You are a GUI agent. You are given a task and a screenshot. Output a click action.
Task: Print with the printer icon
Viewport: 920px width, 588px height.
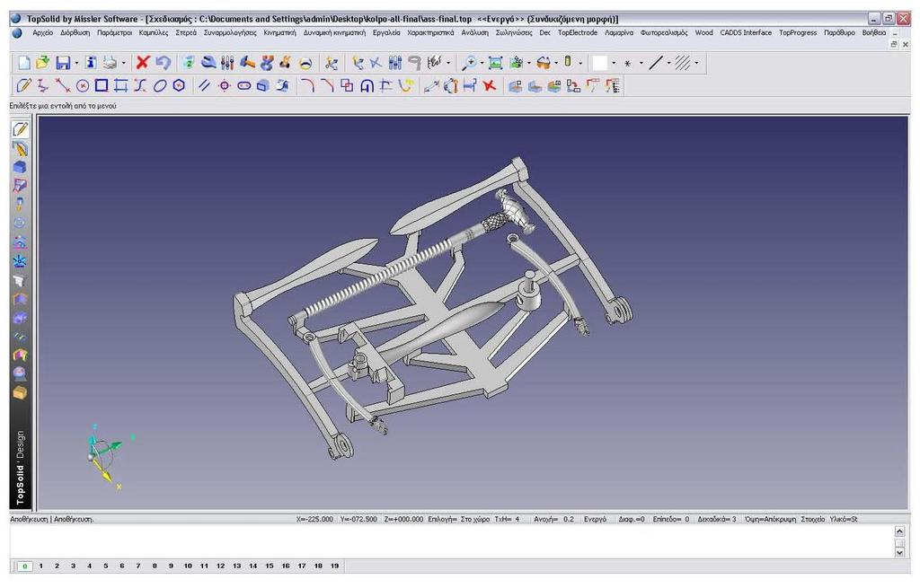(110, 62)
